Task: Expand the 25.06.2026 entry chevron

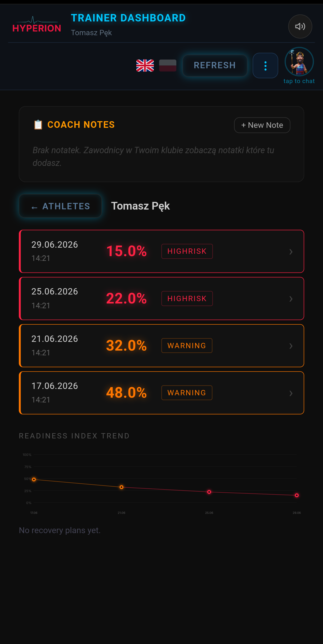Action: (x=291, y=299)
